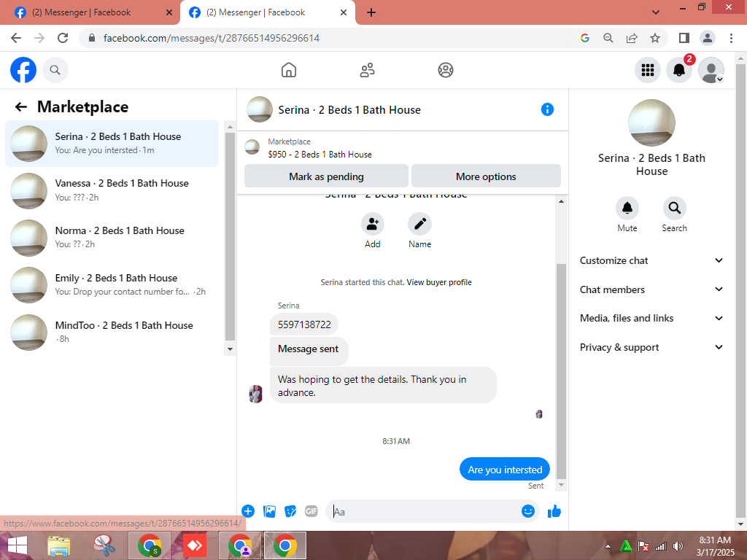This screenshot has width=747, height=560.
Task: Close the active Messenger tab
Action: pyautogui.click(x=344, y=12)
